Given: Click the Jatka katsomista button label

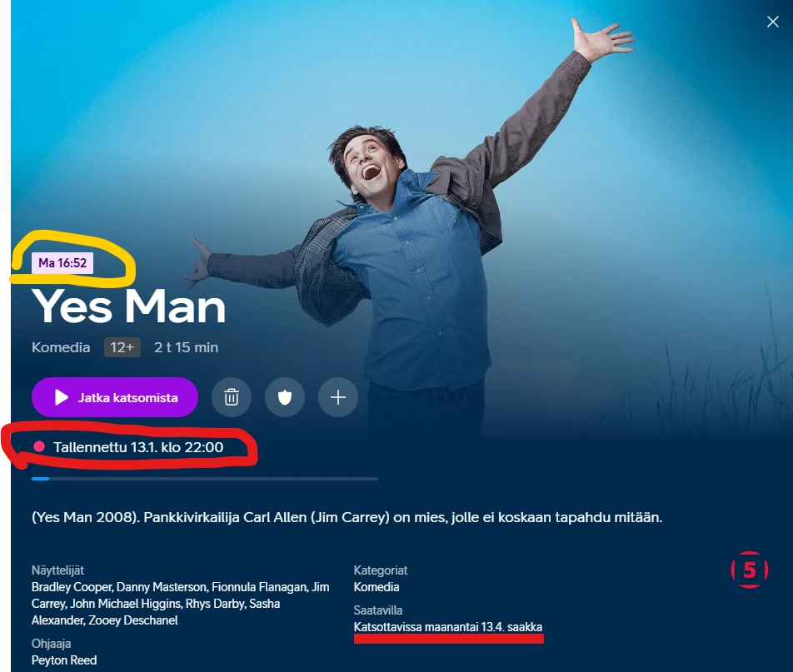Looking at the screenshot, I should pos(128,398).
